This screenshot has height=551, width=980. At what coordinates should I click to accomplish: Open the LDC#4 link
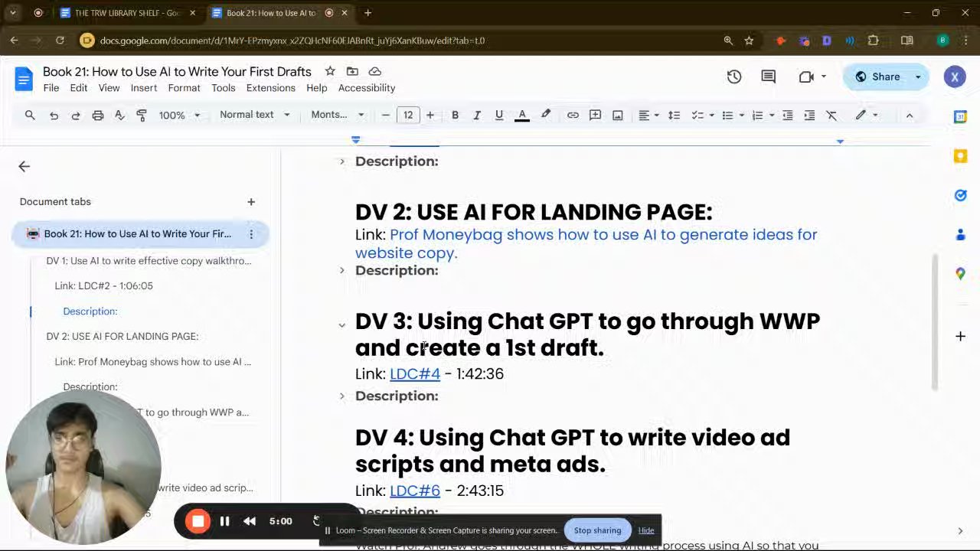pos(415,374)
